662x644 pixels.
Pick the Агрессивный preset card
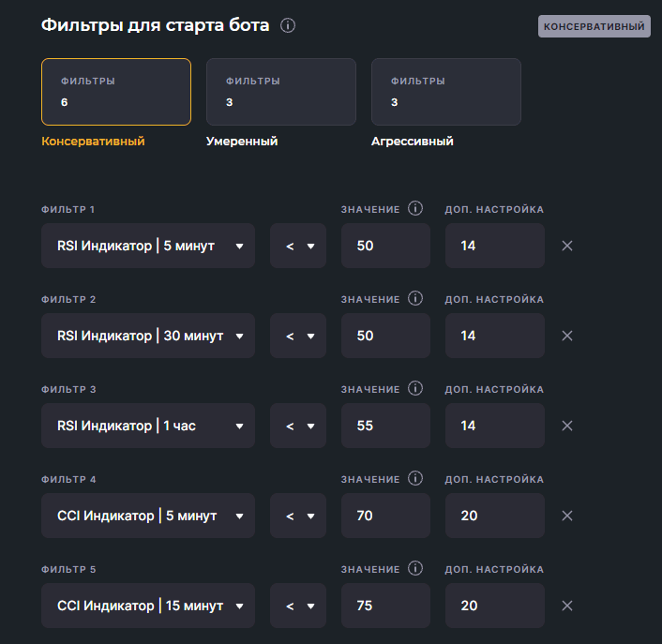pyautogui.click(x=446, y=92)
